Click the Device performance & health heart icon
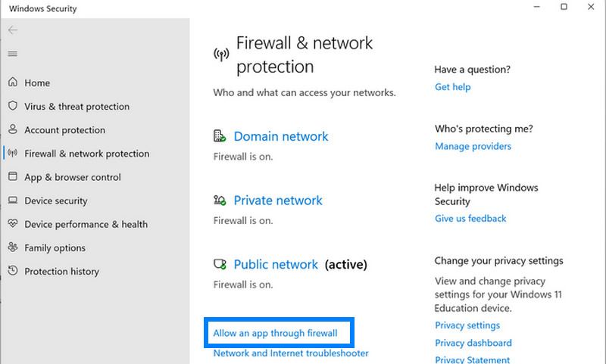 [x=13, y=224]
